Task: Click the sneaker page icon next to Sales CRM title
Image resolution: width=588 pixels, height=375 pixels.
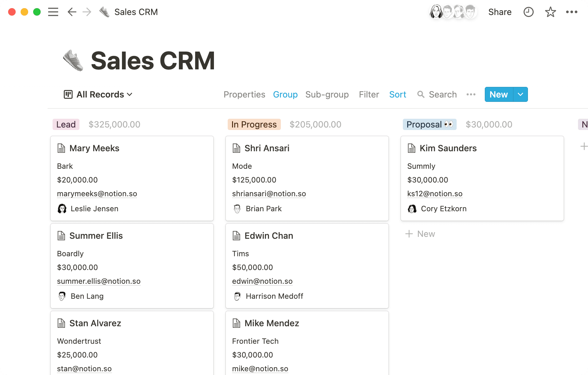Action: (104, 12)
